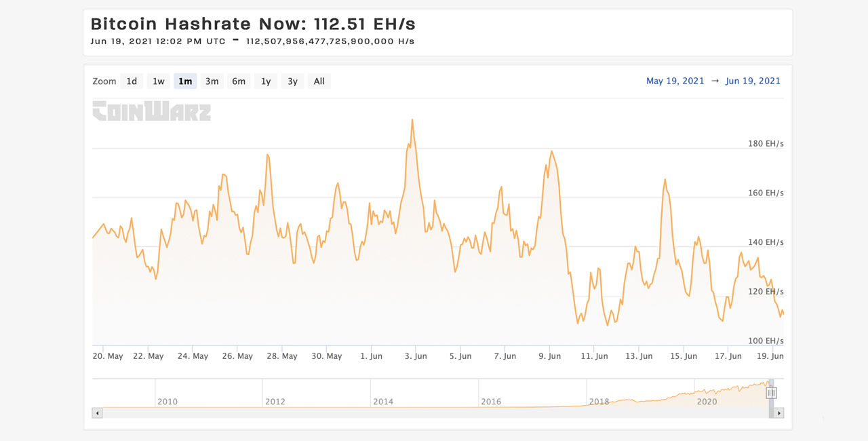Click the Zoom label
This screenshot has width=868, height=441.
(x=104, y=81)
